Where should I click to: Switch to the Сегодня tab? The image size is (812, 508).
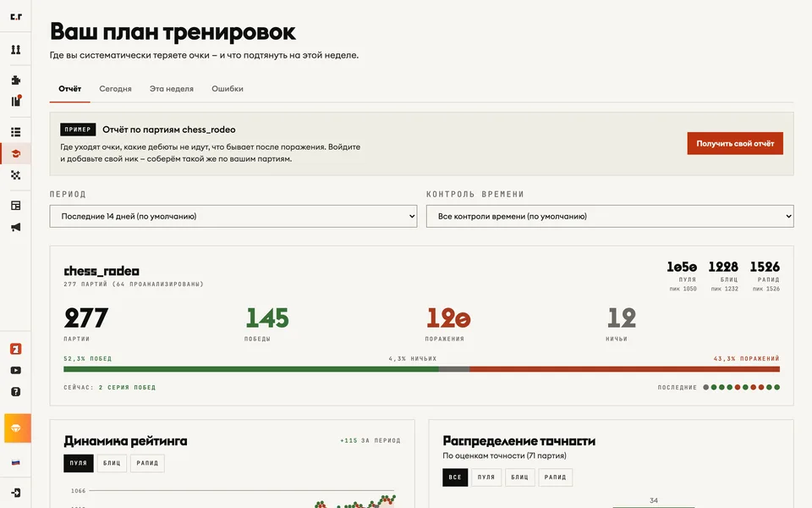(x=116, y=89)
